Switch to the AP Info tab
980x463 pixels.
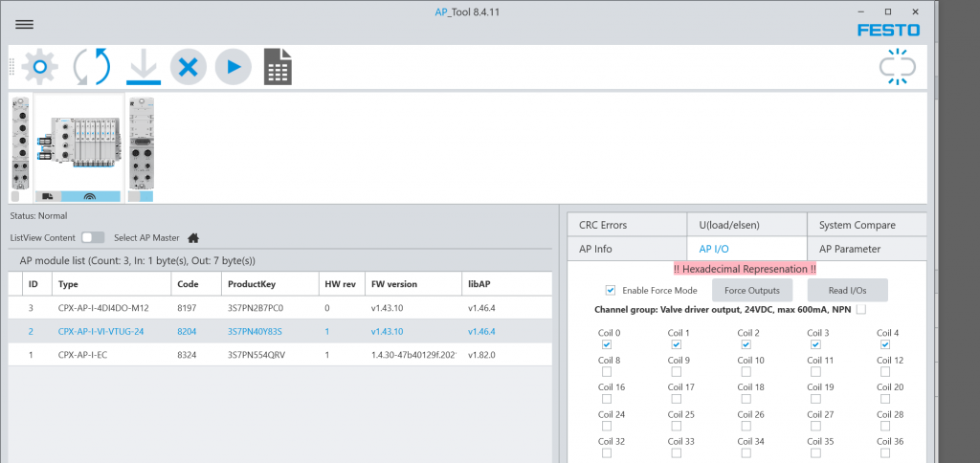pos(626,249)
